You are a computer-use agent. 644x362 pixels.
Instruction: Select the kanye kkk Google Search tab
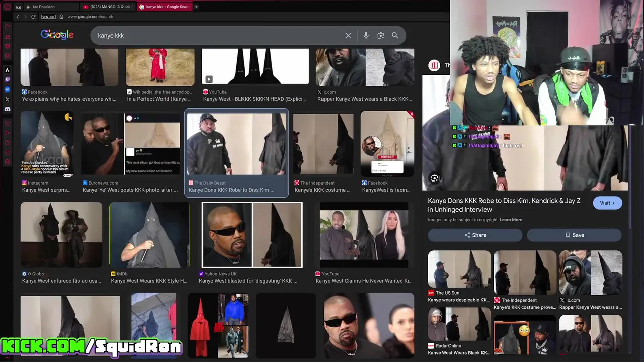pyautogui.click(x=164, y=7)
